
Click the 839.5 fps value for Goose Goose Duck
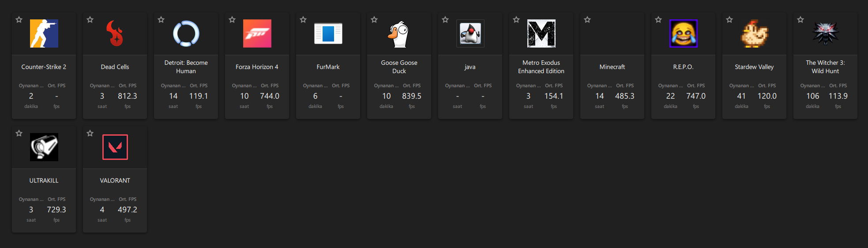[412, 96]
